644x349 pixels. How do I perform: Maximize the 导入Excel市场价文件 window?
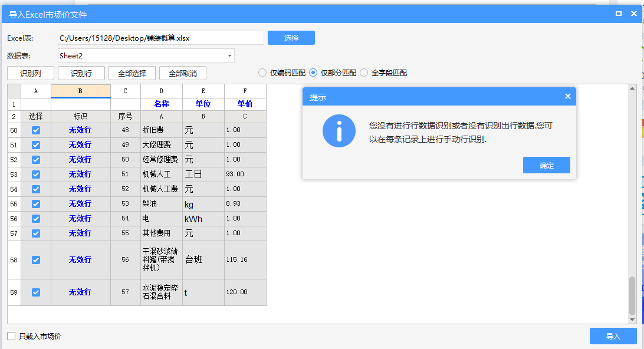(x=619, y=14)
